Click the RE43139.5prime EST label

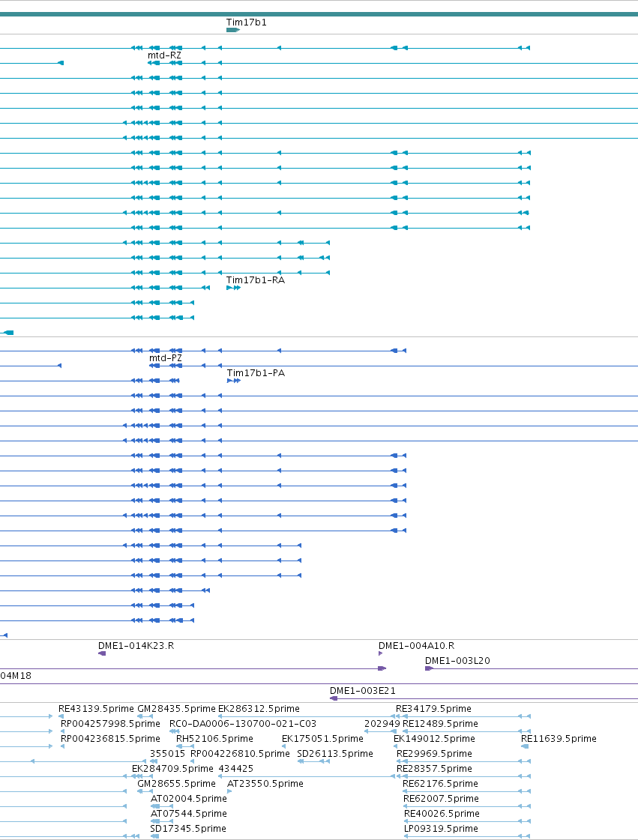point(96,709)
